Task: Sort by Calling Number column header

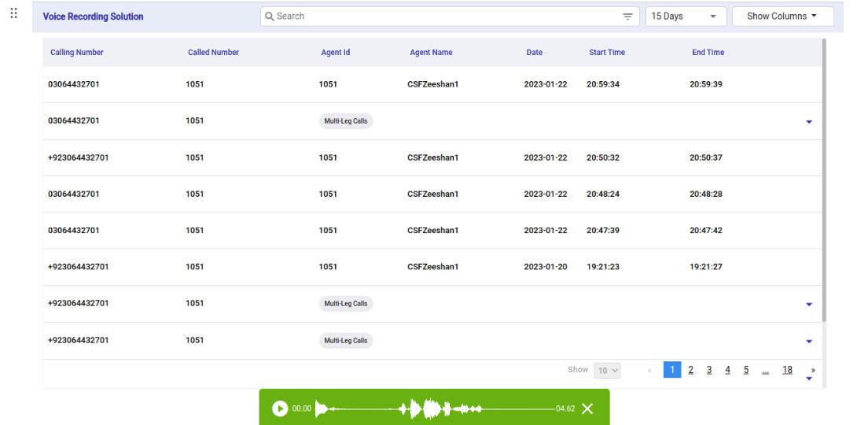Action: [77, 53]
